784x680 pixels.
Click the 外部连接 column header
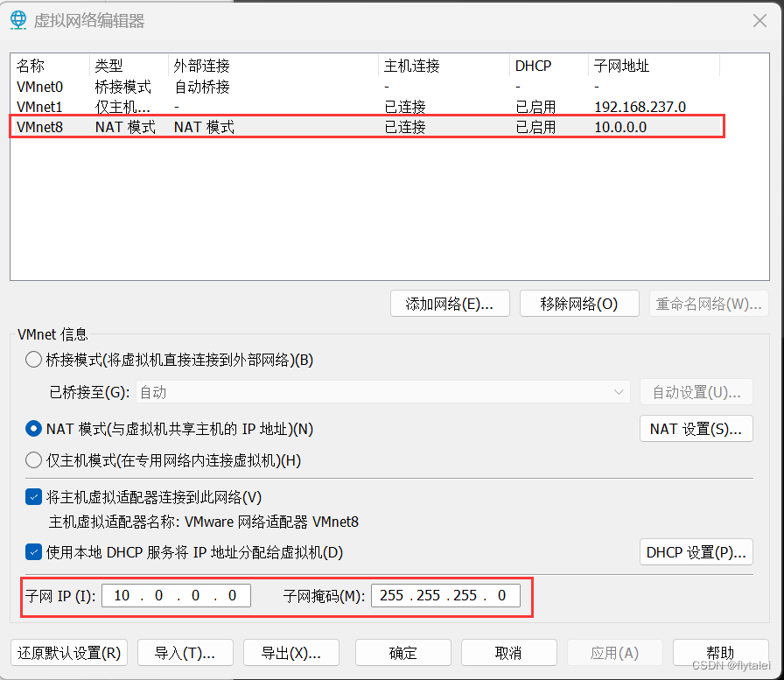click(273, 66)
